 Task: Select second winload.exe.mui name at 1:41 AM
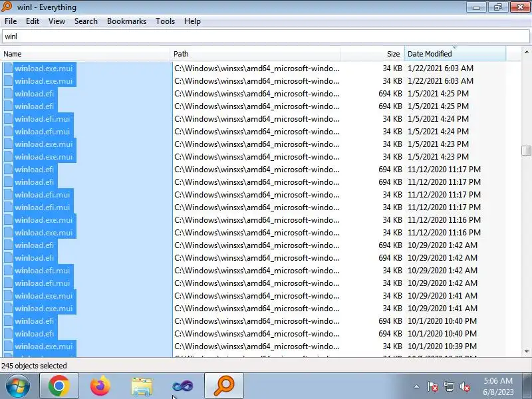pos(44,309)
